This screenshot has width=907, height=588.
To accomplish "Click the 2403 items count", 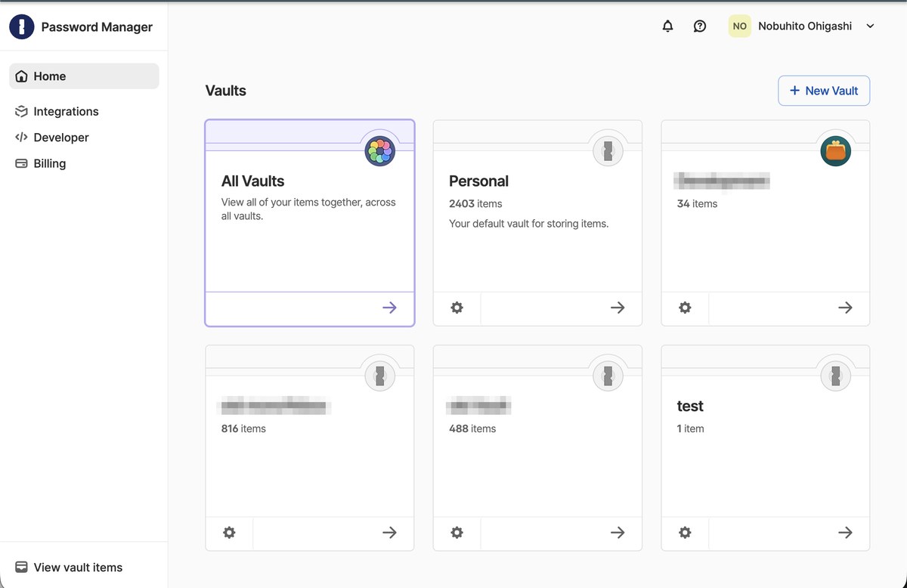I will pos(475,204).
